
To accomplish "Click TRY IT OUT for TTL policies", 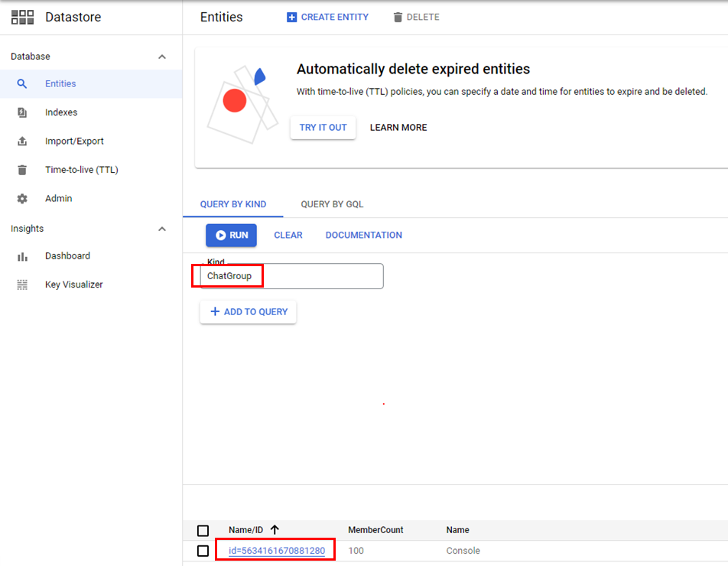I will pyautogui.click(x=323, y=128).
